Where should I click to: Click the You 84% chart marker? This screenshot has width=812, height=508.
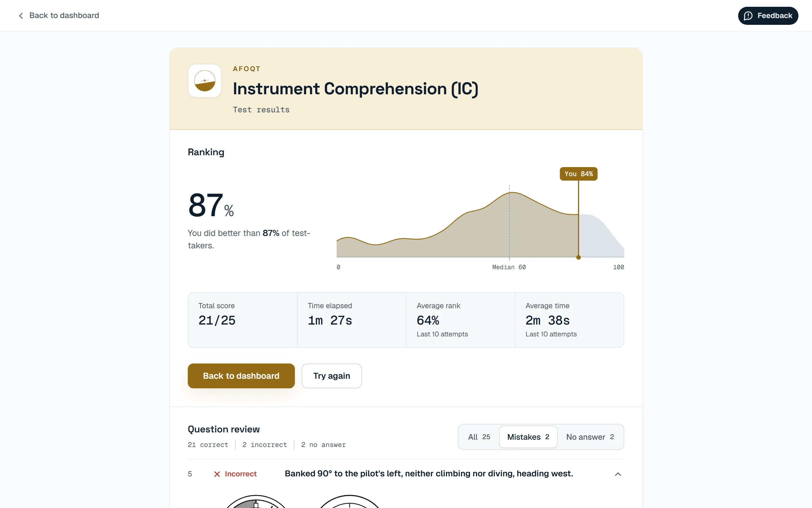click(x=579, y=174)
